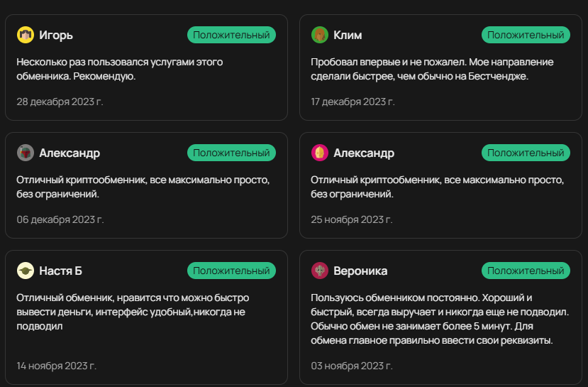Click the Положительный badge on Клим's review

click(526, 35)
